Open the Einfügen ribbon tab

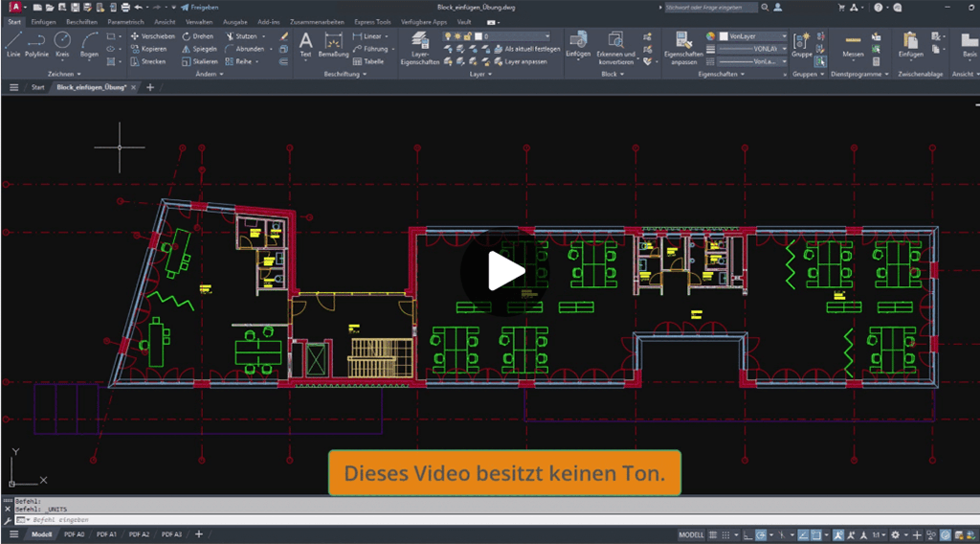[x=43, y=22]
